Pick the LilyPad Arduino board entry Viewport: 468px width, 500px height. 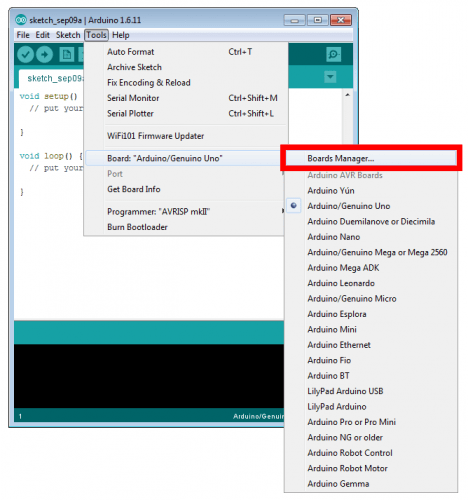(x=371, y=407)
